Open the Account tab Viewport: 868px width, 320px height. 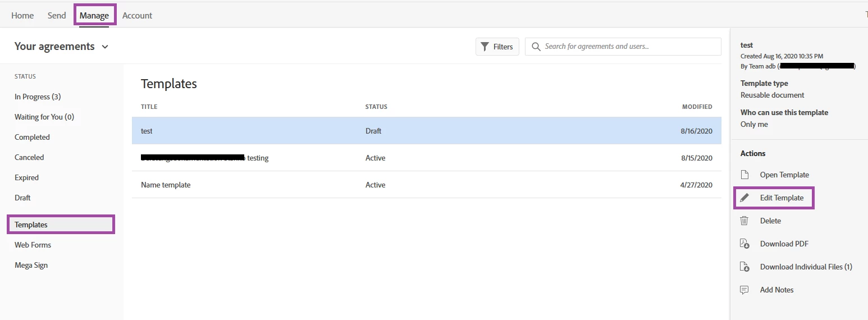pyautogui.click(x=137, y=15)
